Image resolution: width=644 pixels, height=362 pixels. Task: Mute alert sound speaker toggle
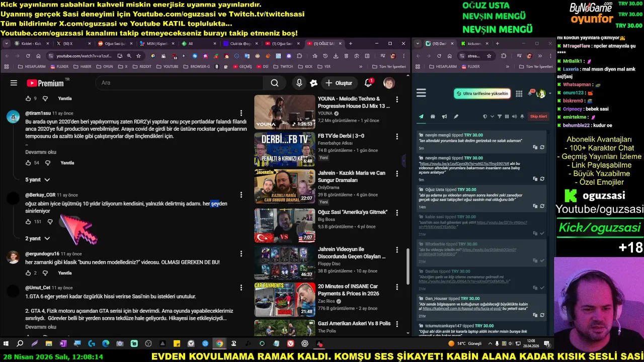(x=514, y=117)
